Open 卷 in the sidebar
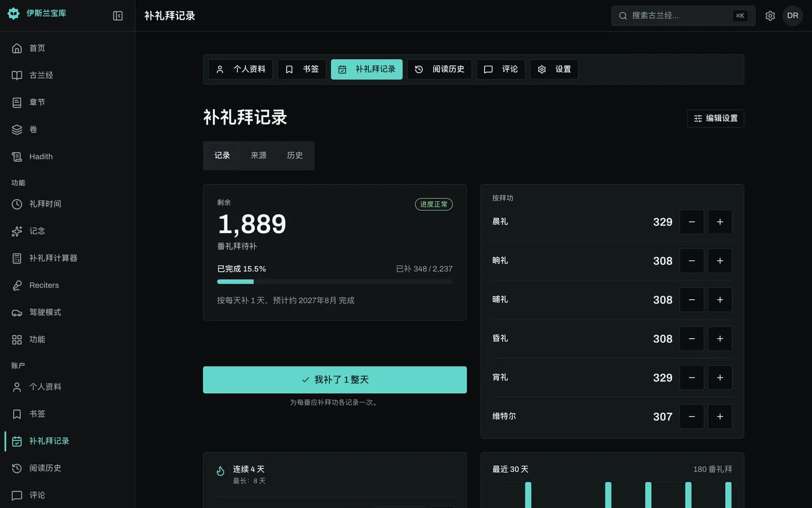The width and height of the screenshot is (812, 508). (67, 130)
